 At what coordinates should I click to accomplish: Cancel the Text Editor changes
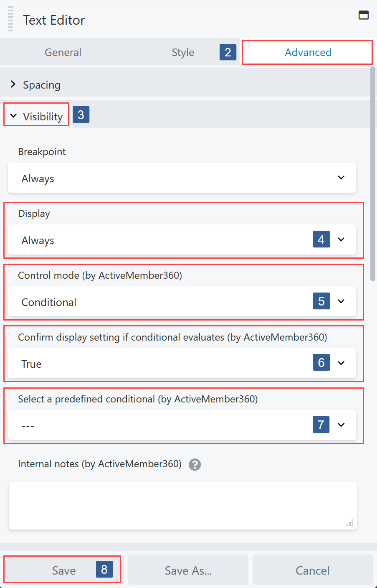pyautogui.click(x=312, y=569)
